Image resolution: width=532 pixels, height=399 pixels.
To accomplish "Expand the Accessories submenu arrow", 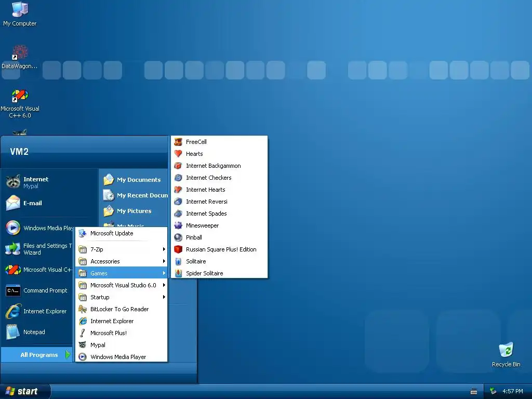I will coord(164,261).
